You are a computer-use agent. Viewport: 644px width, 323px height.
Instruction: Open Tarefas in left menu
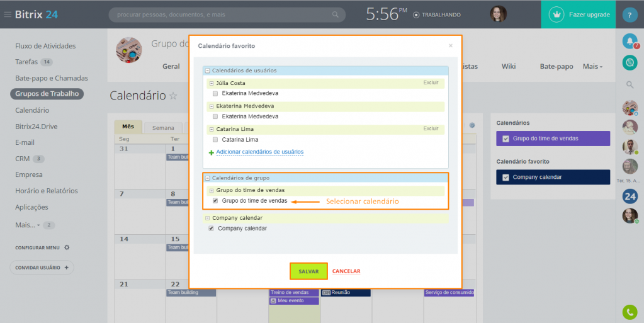(x=26, y=62)
